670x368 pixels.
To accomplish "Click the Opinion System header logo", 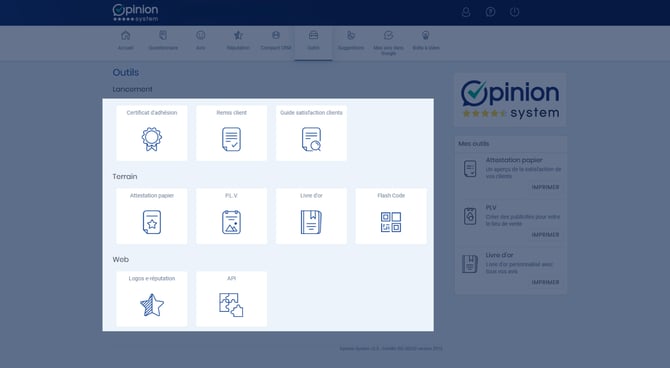I will click(x=135, y=13).
